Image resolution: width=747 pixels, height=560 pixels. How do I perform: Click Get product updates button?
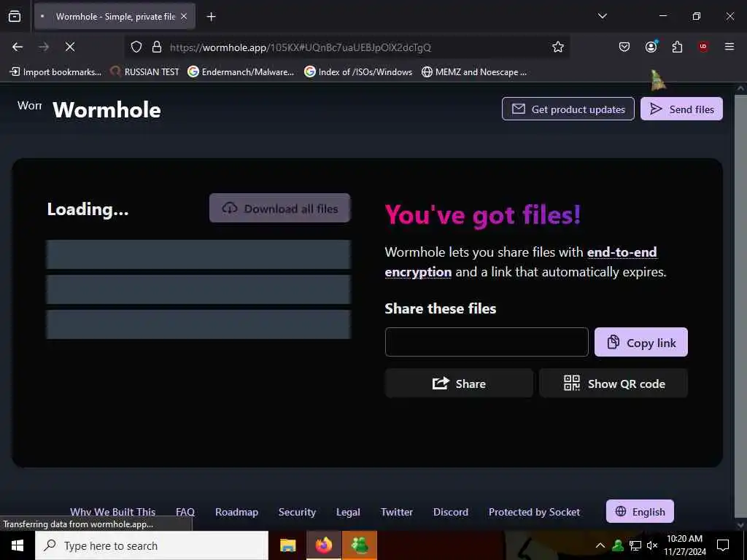pos(568,109)
